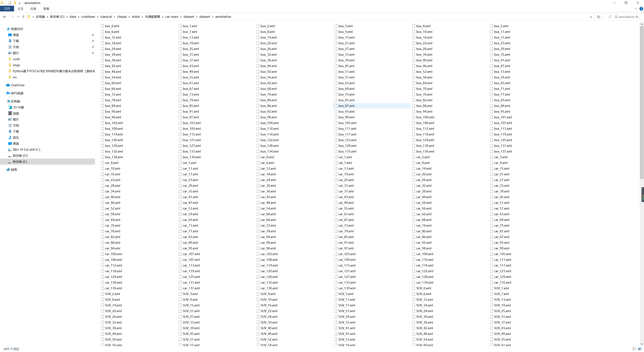Click New Folder quick access icon
Viewport: 644px width, 352px height.
15,3
